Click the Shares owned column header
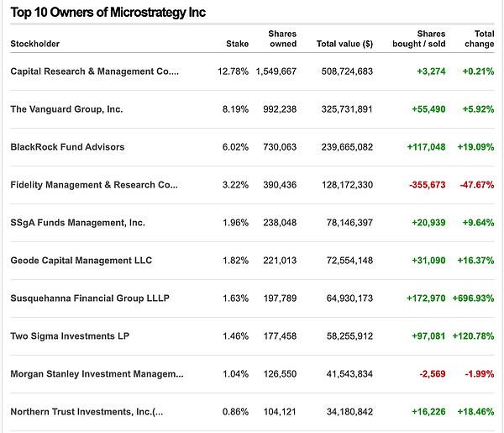The width and height of the screenshot is (504, 433). click(282, 39)
